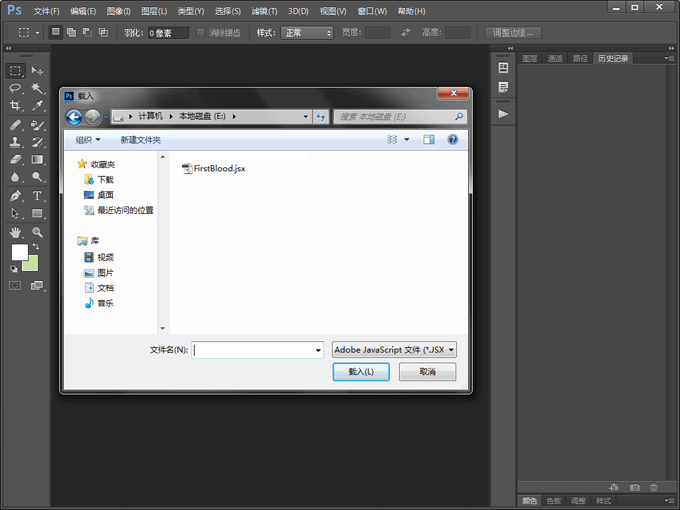Open recent pages dropdown next to navigation arrows

(x=105, y=117)
